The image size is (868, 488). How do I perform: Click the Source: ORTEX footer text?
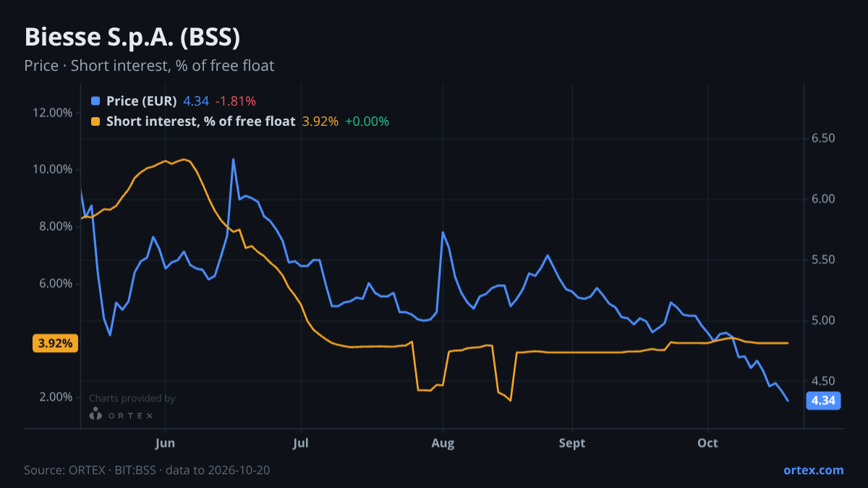click(x=148, y=470)
